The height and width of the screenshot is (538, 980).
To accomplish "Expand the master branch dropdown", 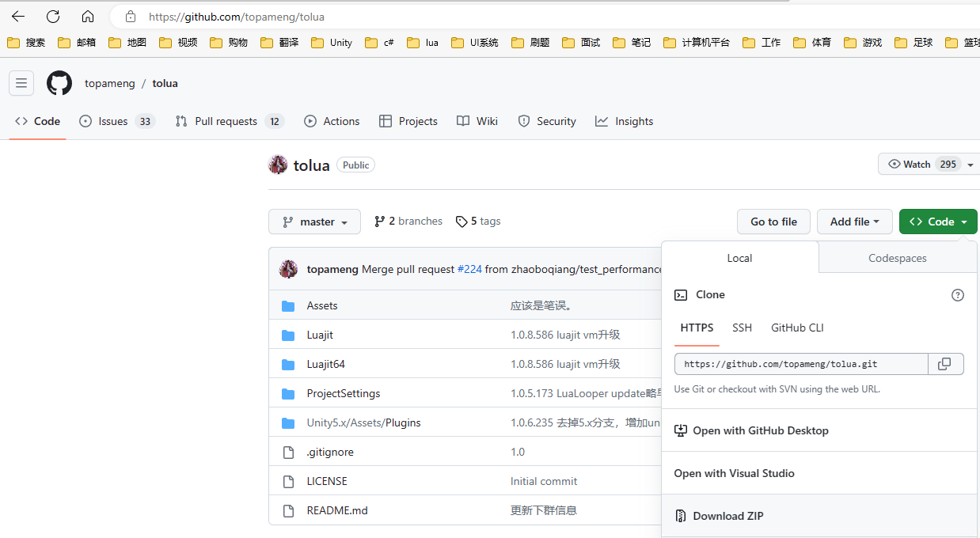I will click(x=314, y=222).
